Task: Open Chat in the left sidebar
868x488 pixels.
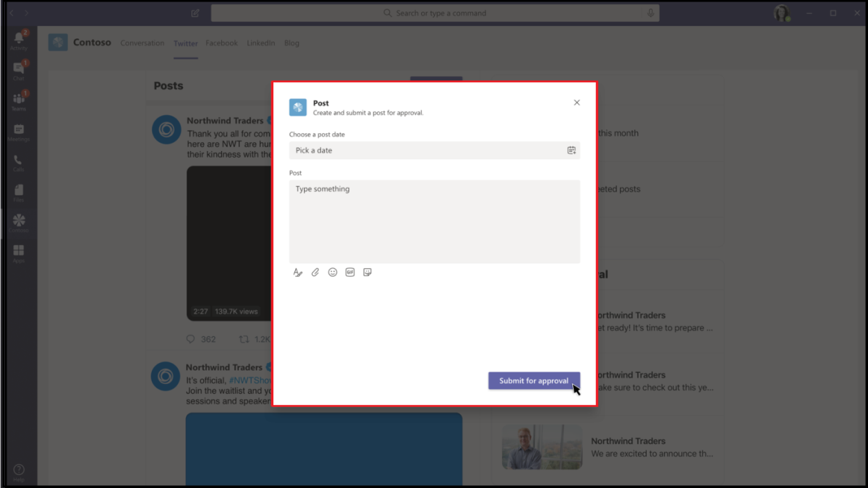Action: (19, 70)
